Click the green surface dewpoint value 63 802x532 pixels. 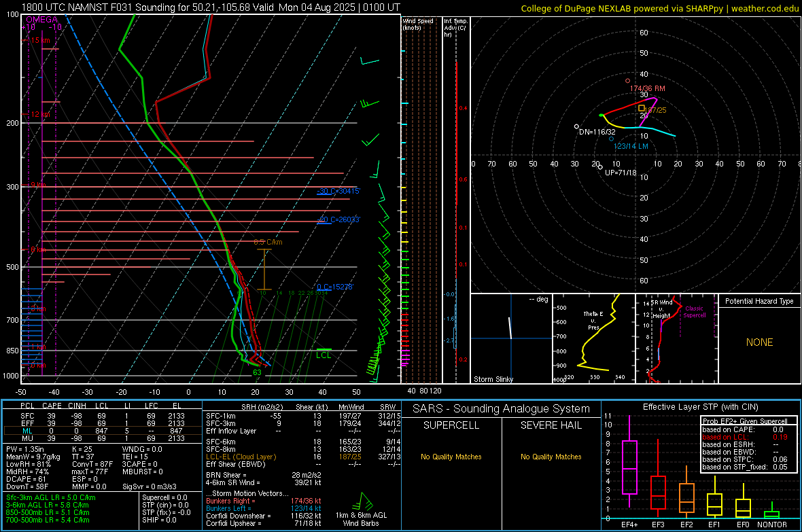click(258, 372)
